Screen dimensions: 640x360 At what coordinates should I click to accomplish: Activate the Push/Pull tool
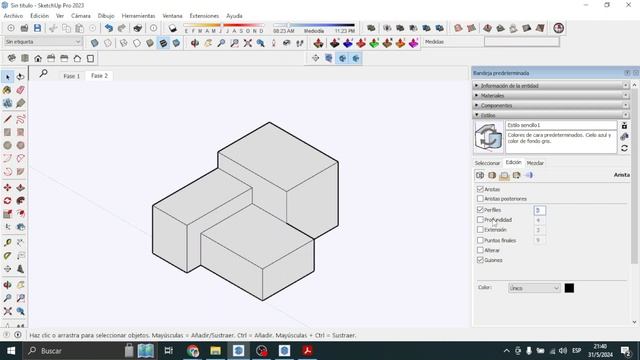(20, 188)
